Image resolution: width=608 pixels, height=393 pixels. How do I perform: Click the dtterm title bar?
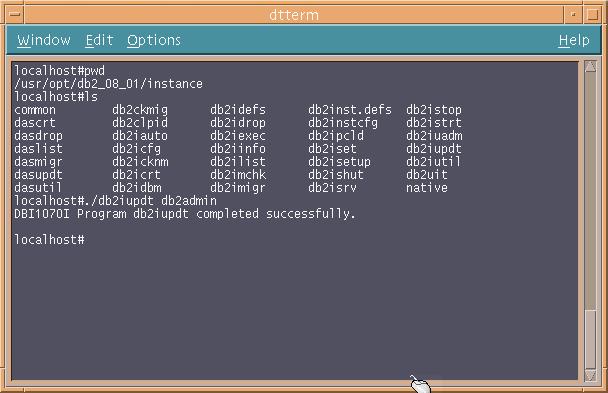coord(294,15)
